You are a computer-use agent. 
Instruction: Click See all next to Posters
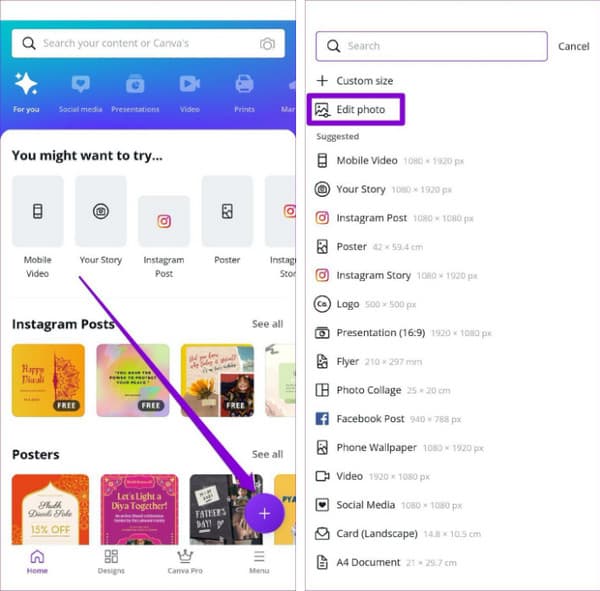267,454
